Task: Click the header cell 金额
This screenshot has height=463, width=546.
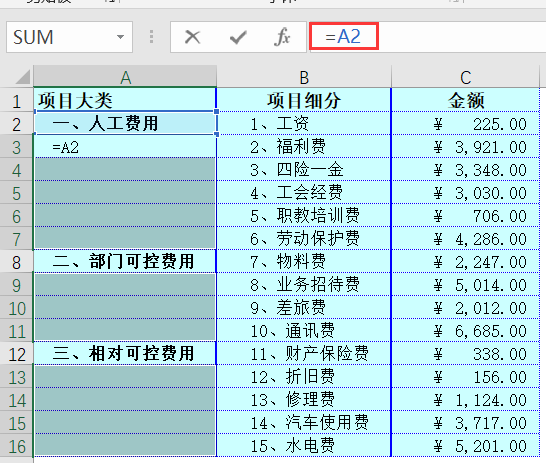Action: tap(465, 100)
